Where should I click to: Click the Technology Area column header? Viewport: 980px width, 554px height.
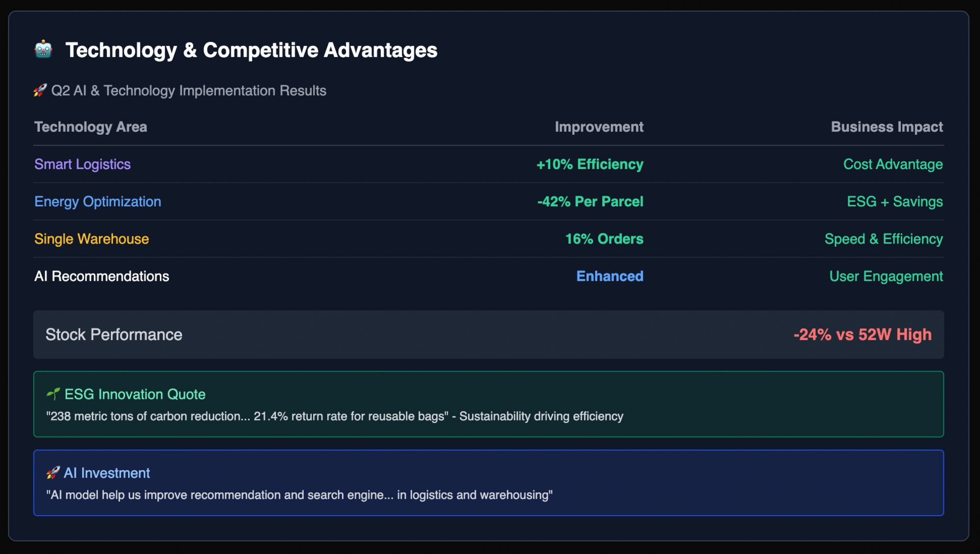(x=90, y=127)
